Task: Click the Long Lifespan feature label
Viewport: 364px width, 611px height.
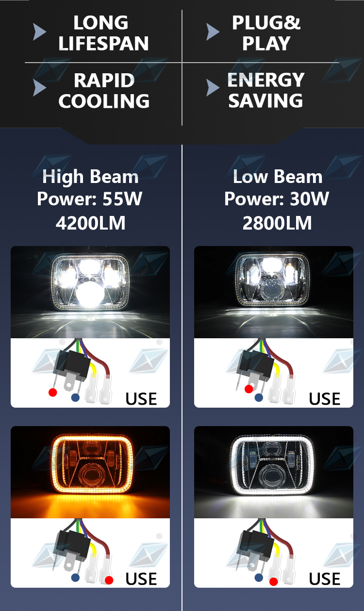Action: click(x=103, y=33)
